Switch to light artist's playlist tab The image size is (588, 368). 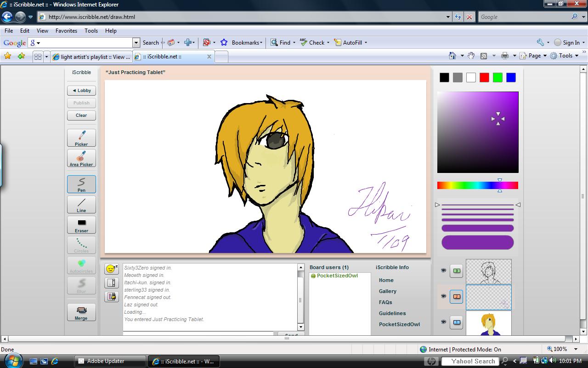[x=91, y=57]
